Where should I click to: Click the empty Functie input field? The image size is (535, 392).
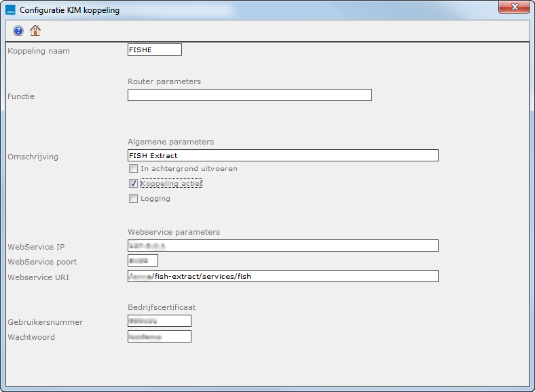click(249, 96)
